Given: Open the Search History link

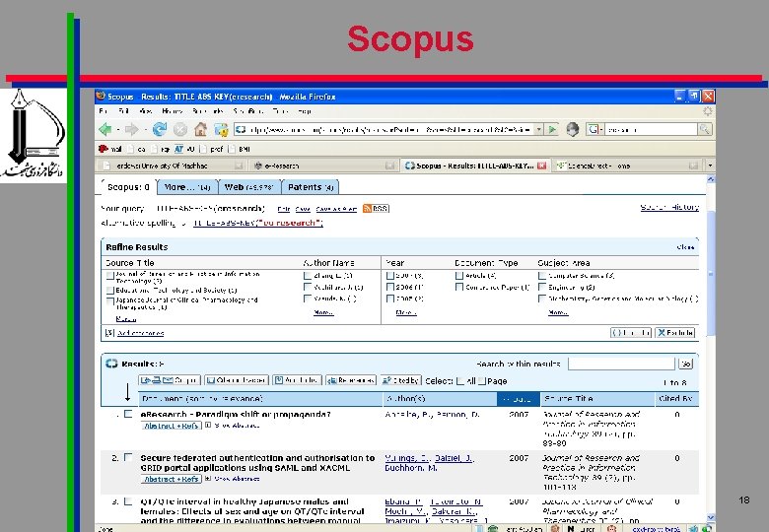Looking at the screenshot, I should pos(669,207).
